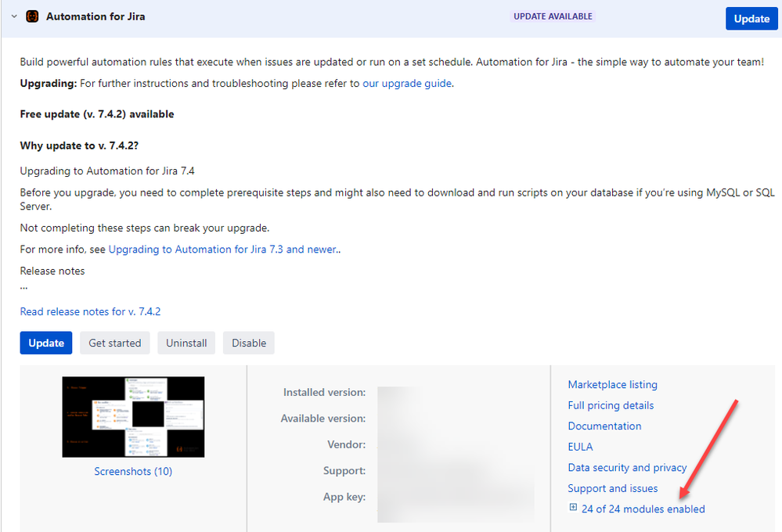Image resolution: width=782 pixels, height=532 pixels.
Task: Click the 'Release notes' text
Action: pyautogui.click(x=52, y=271)
